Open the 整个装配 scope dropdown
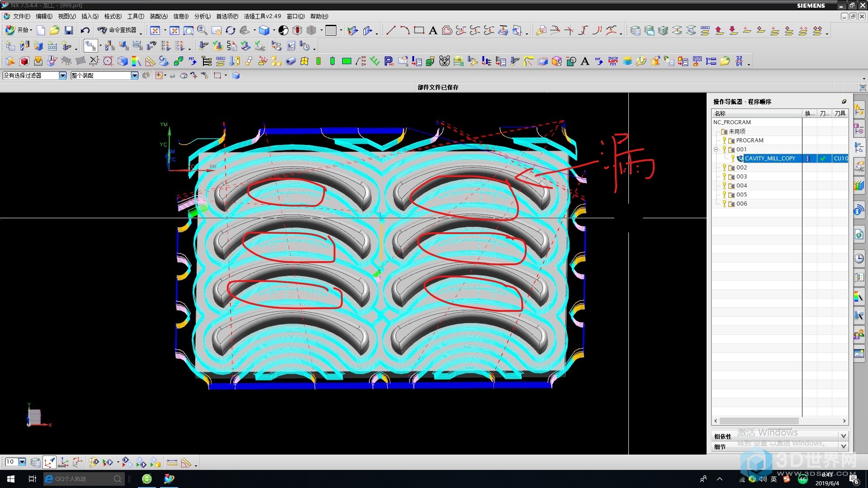 point(134,75)
